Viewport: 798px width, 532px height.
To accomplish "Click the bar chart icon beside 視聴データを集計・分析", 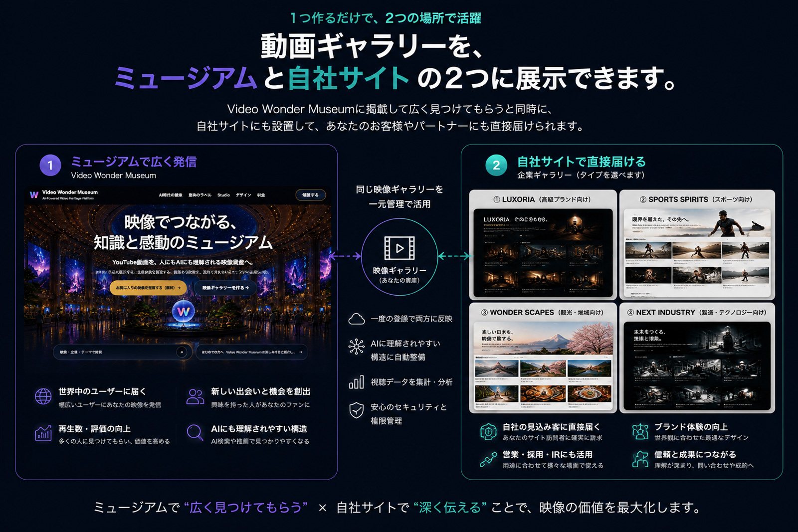I will pyautogui.click(x=356, y=382).
